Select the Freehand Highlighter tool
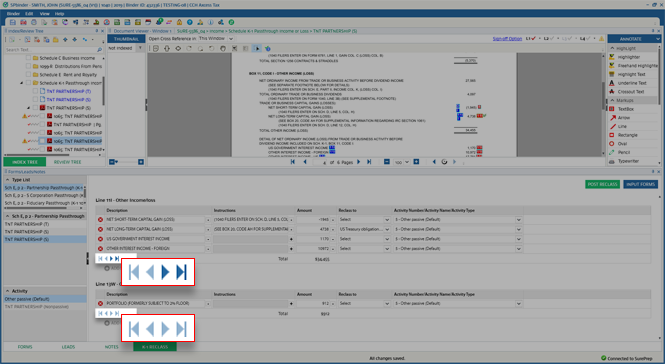 pos(633,65)
